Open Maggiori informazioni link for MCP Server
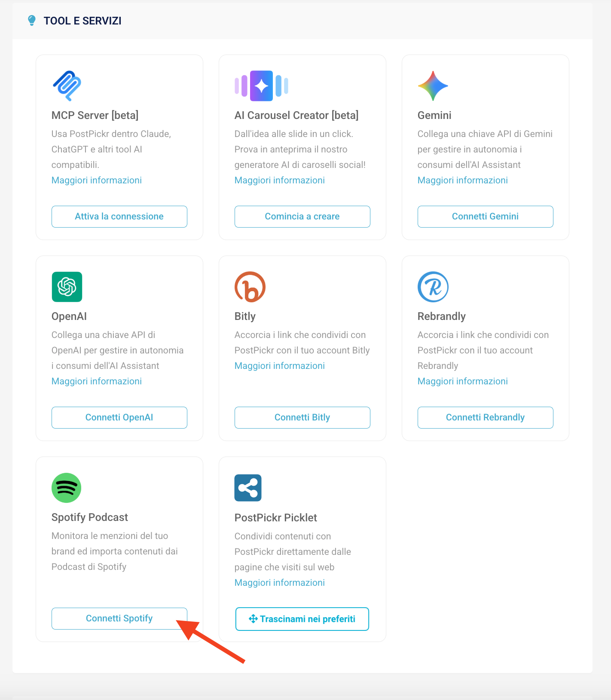 (x=97, y=180)
